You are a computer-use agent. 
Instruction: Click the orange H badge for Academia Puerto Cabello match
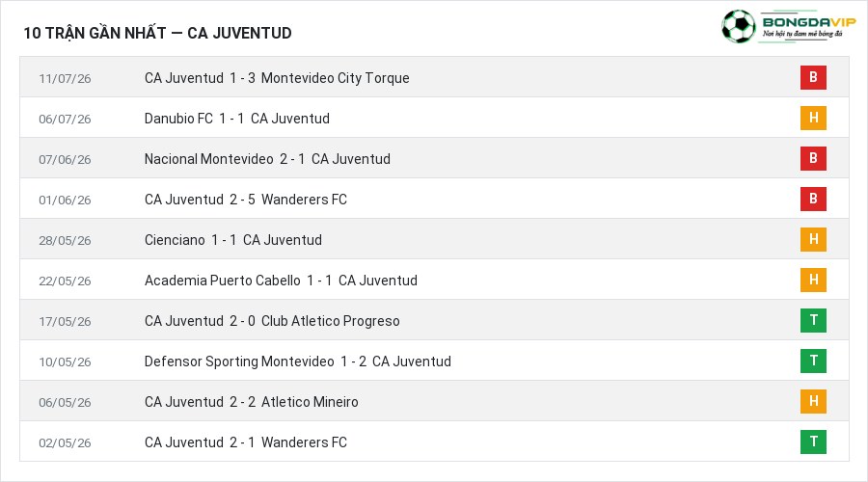[x=813, y=280]
